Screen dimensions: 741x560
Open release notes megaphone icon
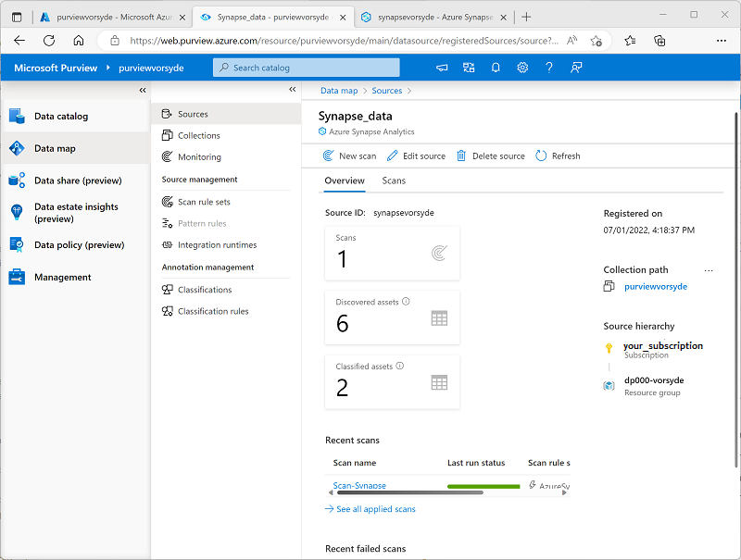(x=442, y=68)
